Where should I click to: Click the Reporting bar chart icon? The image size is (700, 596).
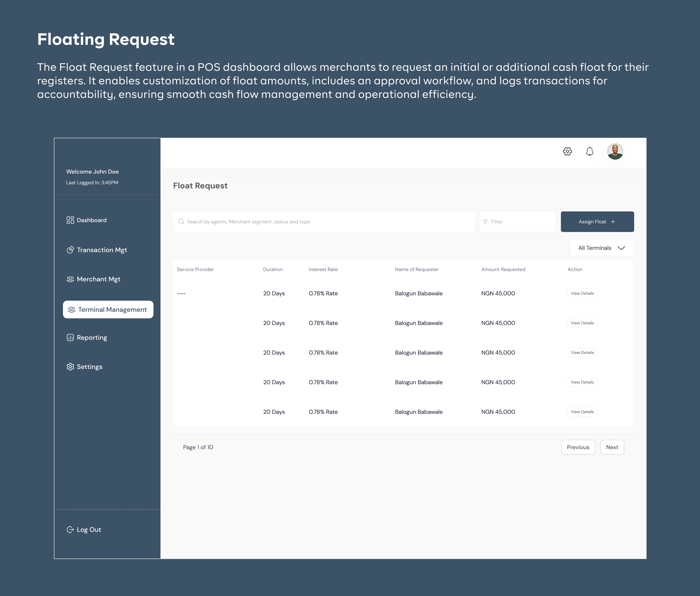coord(70,338)
